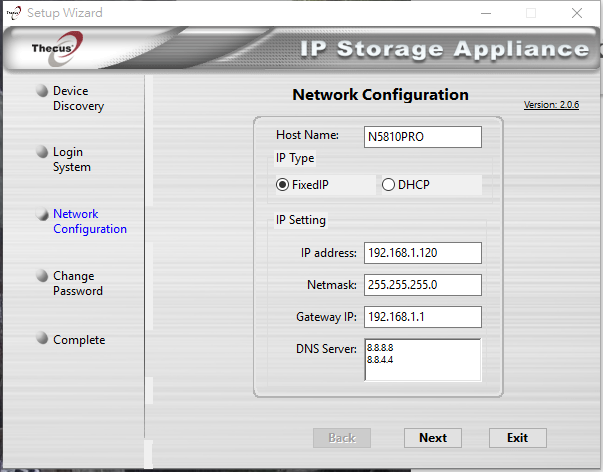
Task: Click inside the DNS Server text box
Action: [x=423, y=360]
